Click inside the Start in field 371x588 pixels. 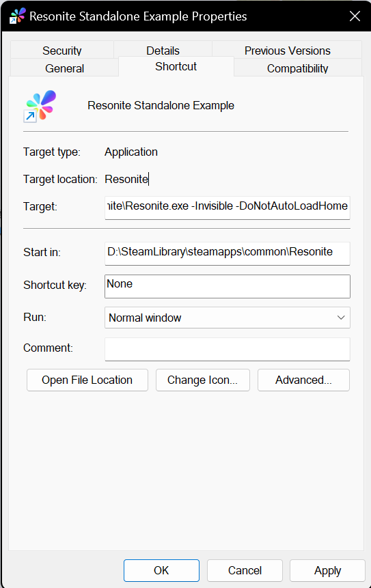tap(228, 253)
